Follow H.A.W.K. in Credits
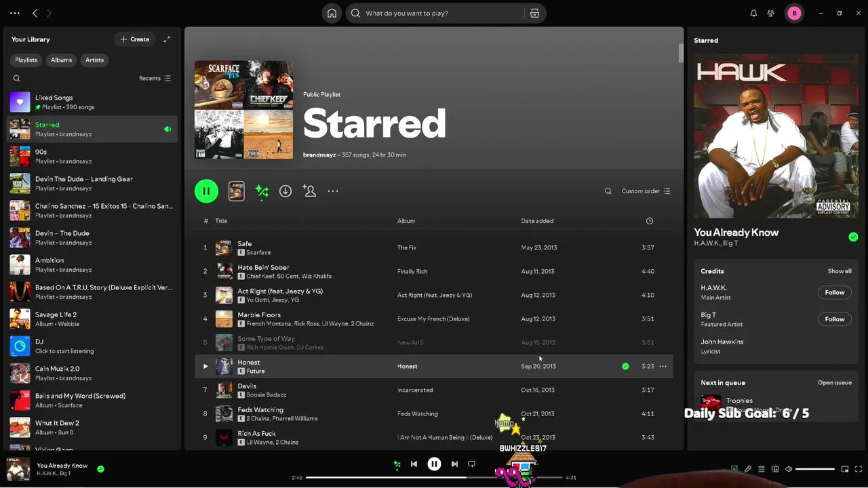Viewport: 868px width, 488px height. coord(835,292)
